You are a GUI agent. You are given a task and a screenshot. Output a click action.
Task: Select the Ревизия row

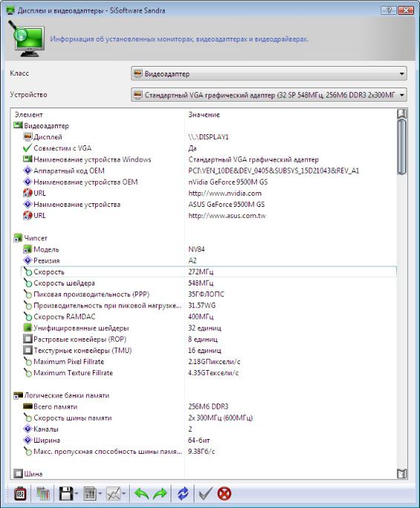(x=209, y=260)
